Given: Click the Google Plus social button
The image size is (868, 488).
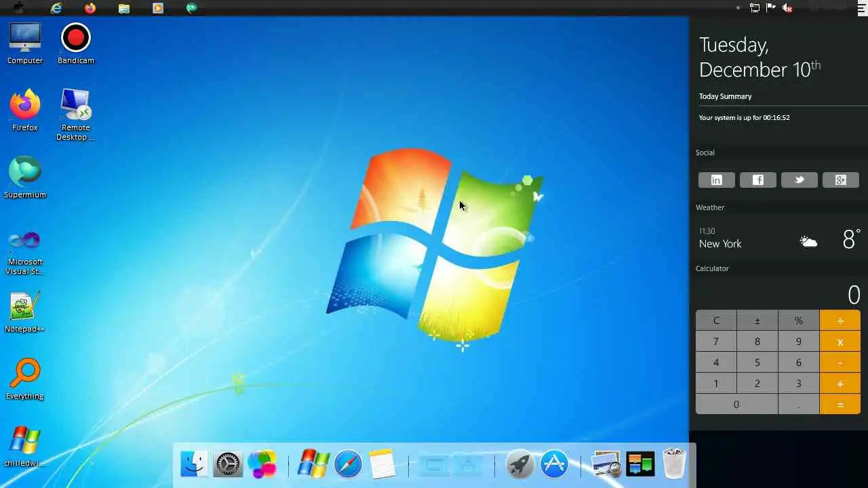Looking at the screenshot, I should pyautogui.click(x=840, y=180).
